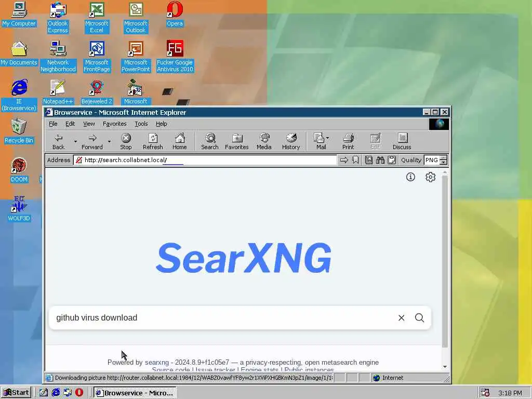Click the SearXNG search query field
Viewport: 532px width, 399px height.
(224, 318)
